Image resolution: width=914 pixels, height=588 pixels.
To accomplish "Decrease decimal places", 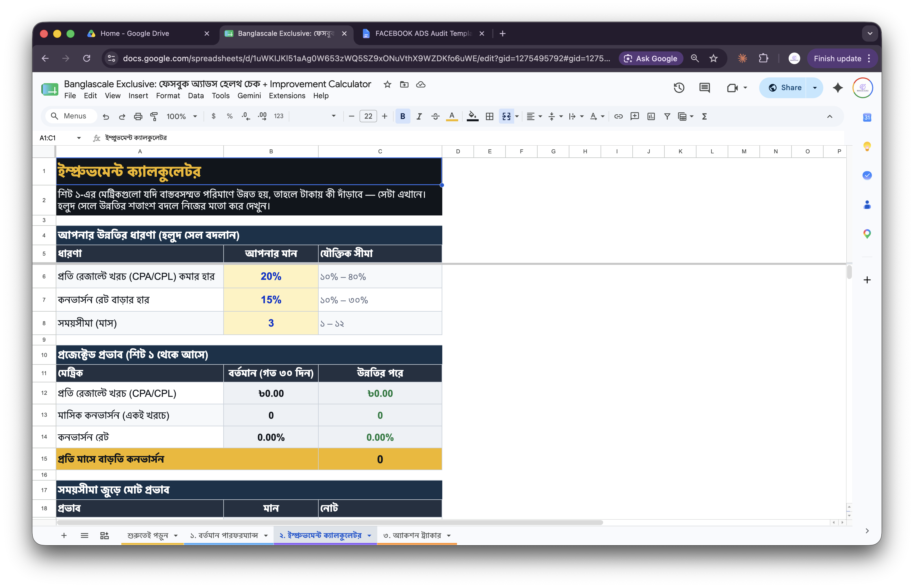I will (x=246, y=116).
